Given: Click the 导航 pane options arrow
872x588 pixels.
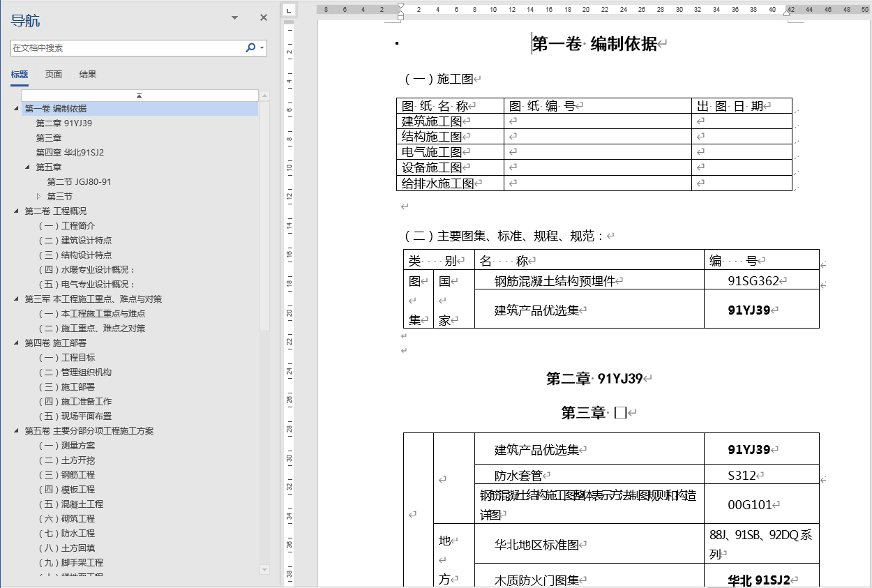Looking at the screenshot, I should [233, 17].
